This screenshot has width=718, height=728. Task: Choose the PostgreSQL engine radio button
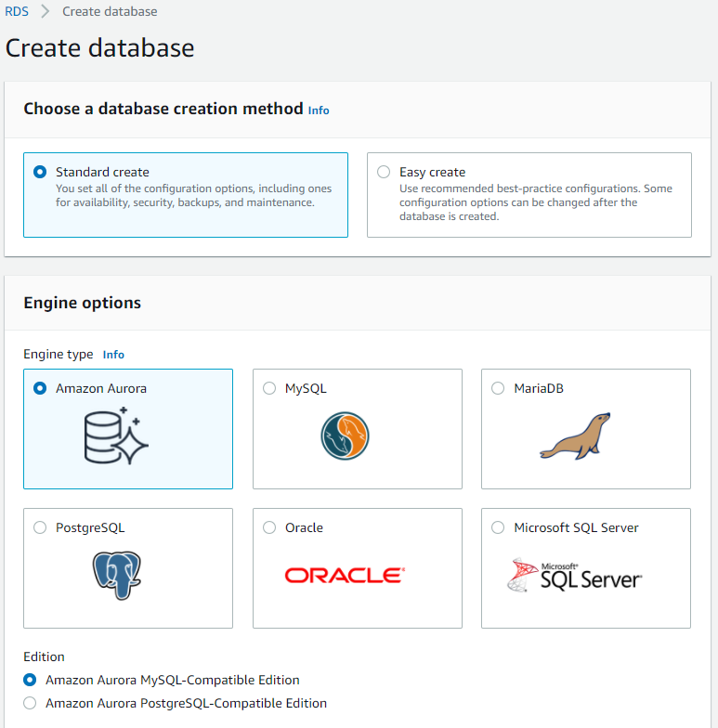40,527
